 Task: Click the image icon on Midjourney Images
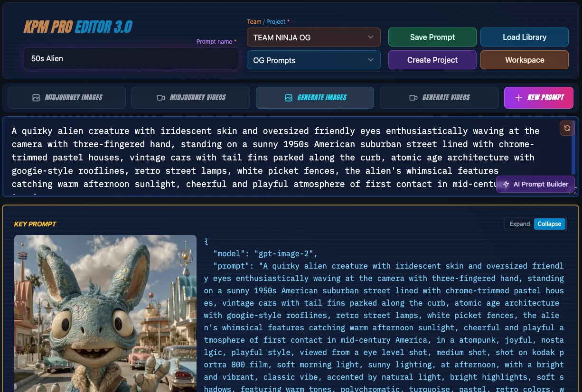click(36, 98)
